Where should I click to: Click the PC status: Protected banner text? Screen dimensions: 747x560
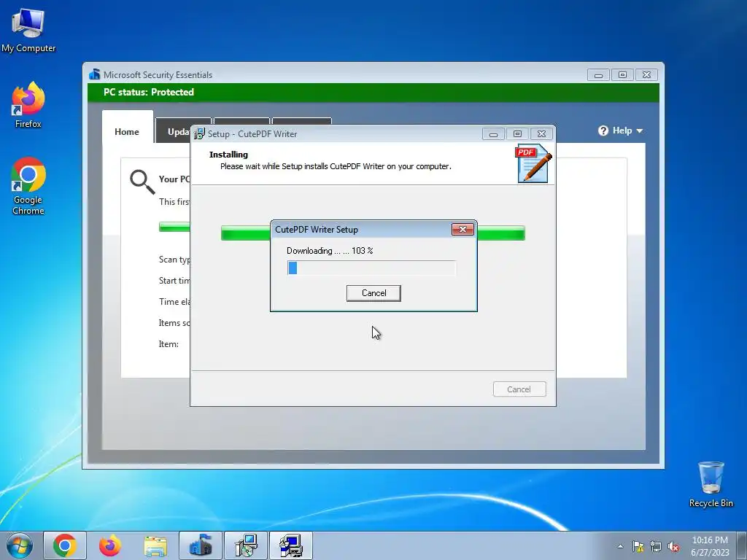(149, 93)
